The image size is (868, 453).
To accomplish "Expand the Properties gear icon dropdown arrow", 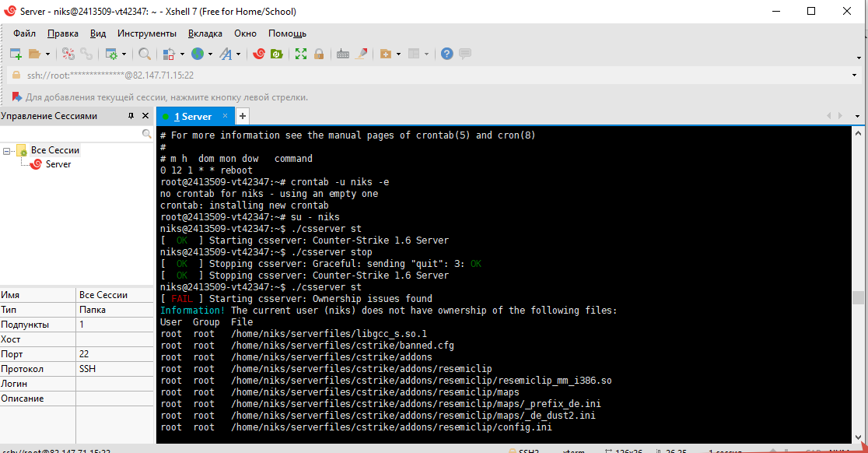I will 124,54.
